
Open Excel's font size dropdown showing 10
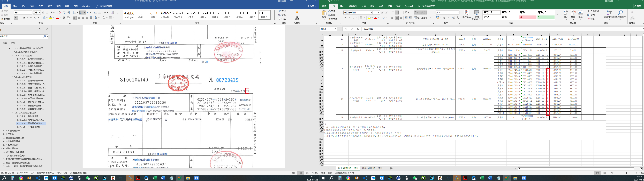(378, 12)
